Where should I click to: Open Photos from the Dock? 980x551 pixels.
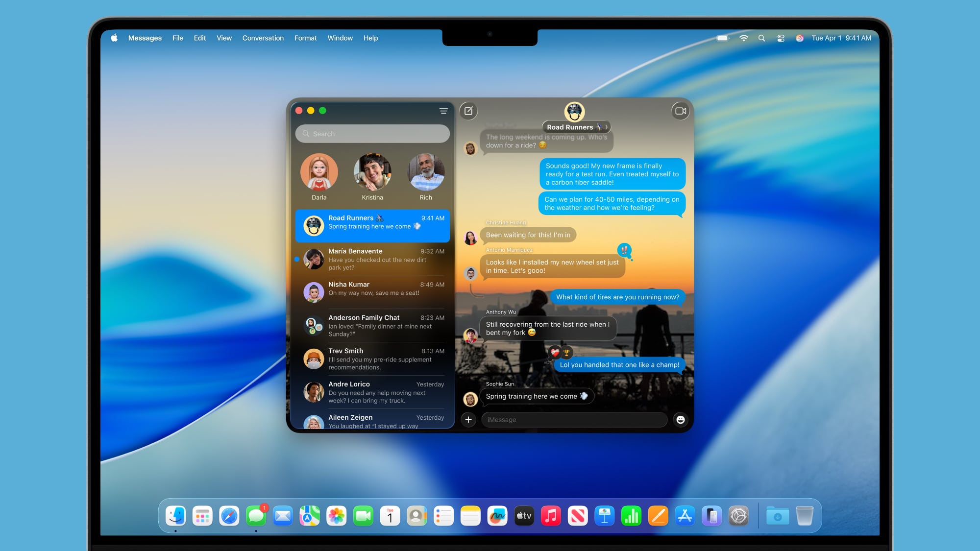(x=336, y=515)
